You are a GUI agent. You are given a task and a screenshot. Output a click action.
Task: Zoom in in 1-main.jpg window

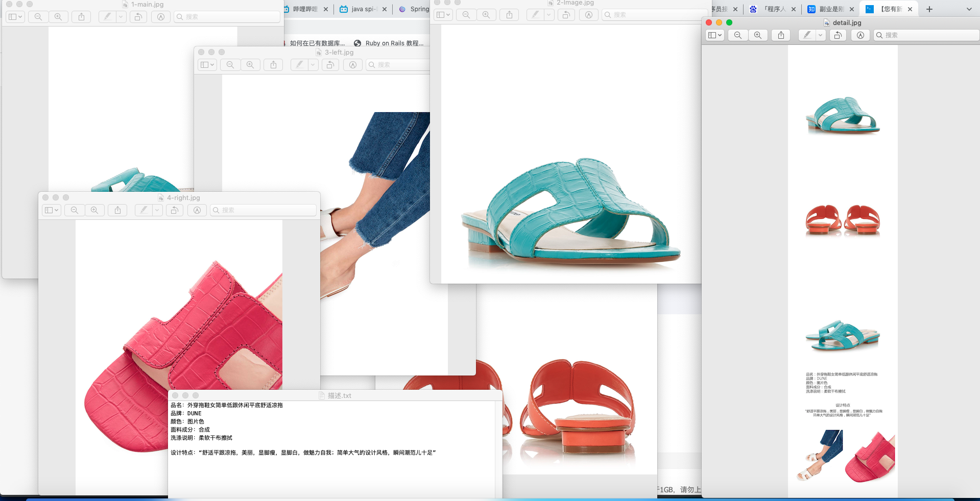pyautogui.click(x=58, y=17)
